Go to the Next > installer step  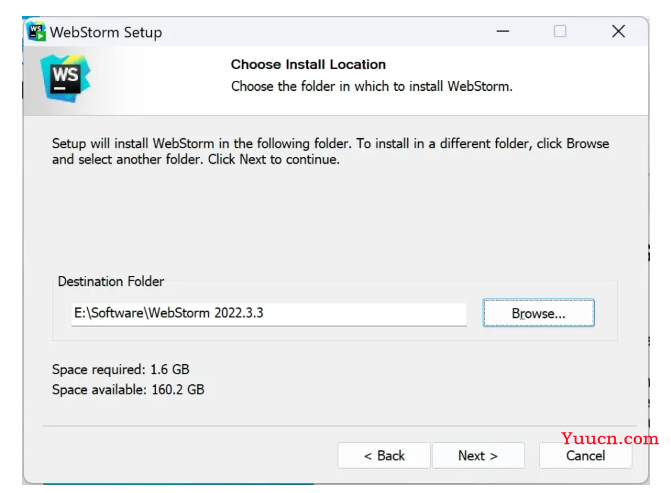[478, 455]
